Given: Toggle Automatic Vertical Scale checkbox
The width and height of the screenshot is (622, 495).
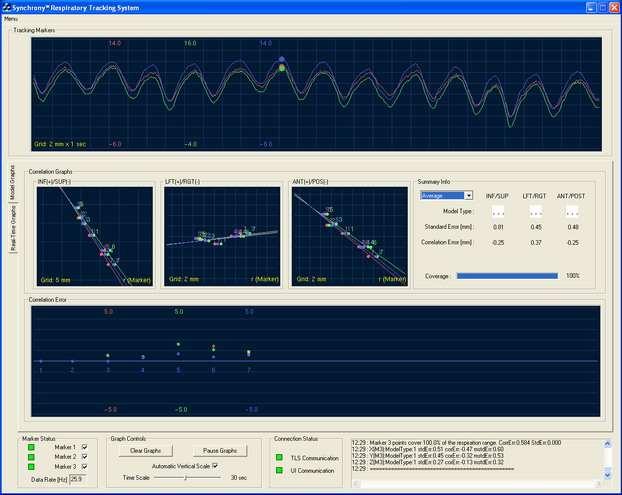Looking at the screenshot, I should tap(215, 466).
